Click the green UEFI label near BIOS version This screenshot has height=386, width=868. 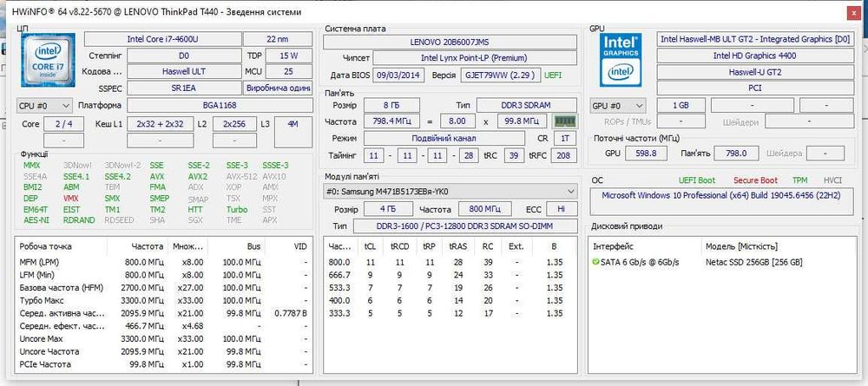pyautogui.click(x=553, y=75)
